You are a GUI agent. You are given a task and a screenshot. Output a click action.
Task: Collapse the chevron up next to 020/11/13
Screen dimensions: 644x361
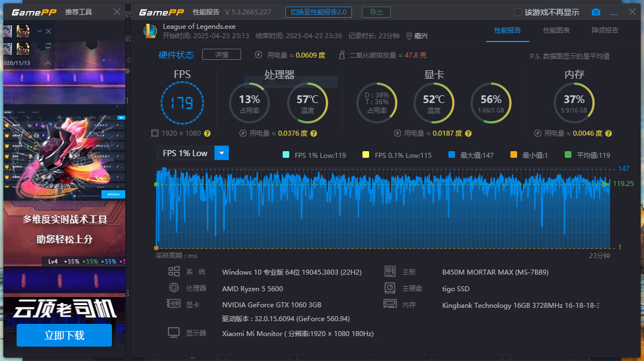coord(48,63)
